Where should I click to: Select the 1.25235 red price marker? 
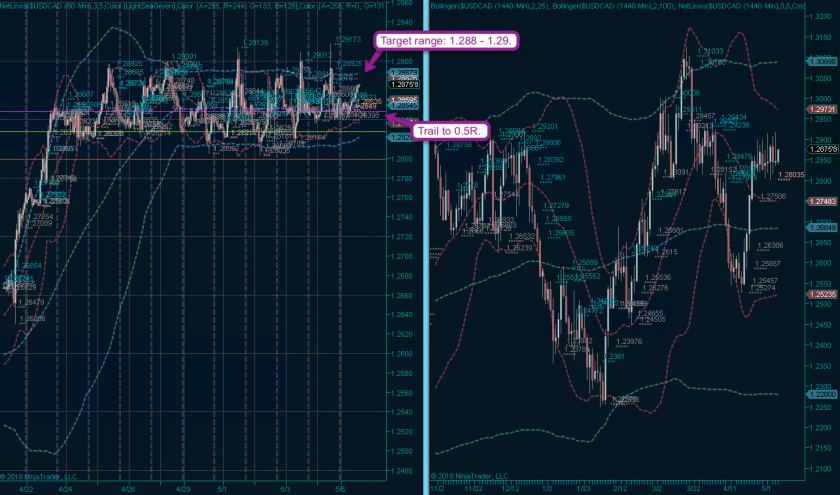pos(818,295)
